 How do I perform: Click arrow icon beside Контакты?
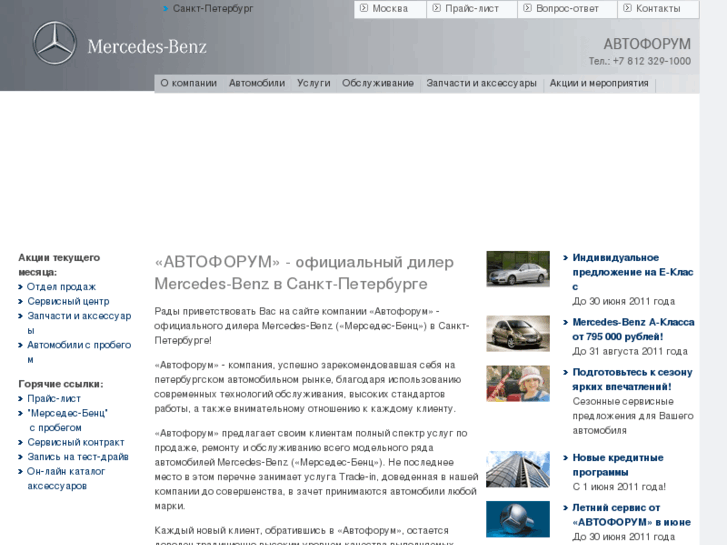[627, 8]
